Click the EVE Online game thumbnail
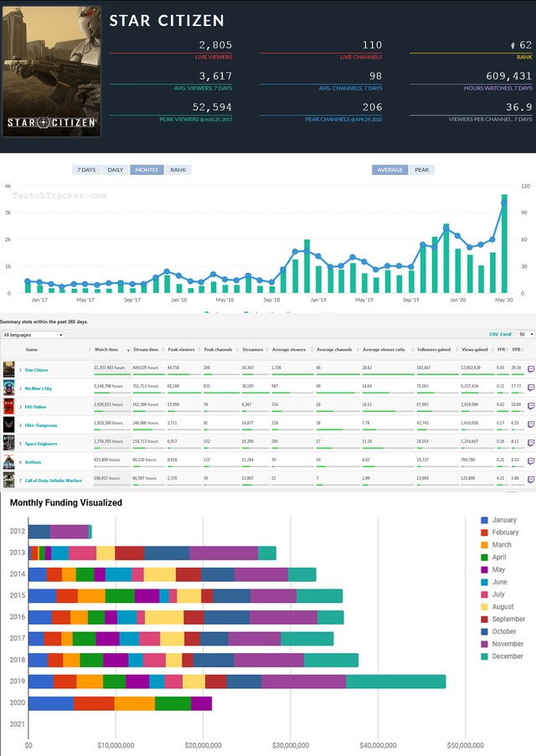This screenshot has width=536, height=756. coord(8,406)
